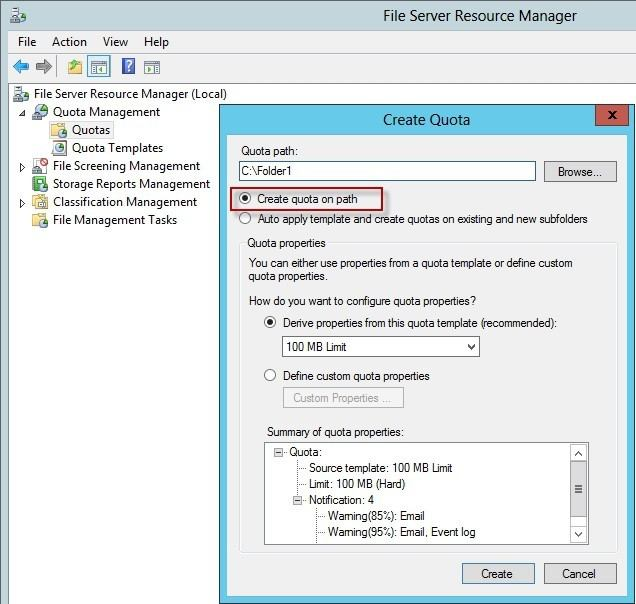The width and height of the screenshot is (636, 604).
Task: Click the Forward arrow toolbar icon
Action: [x=44, y=67]
